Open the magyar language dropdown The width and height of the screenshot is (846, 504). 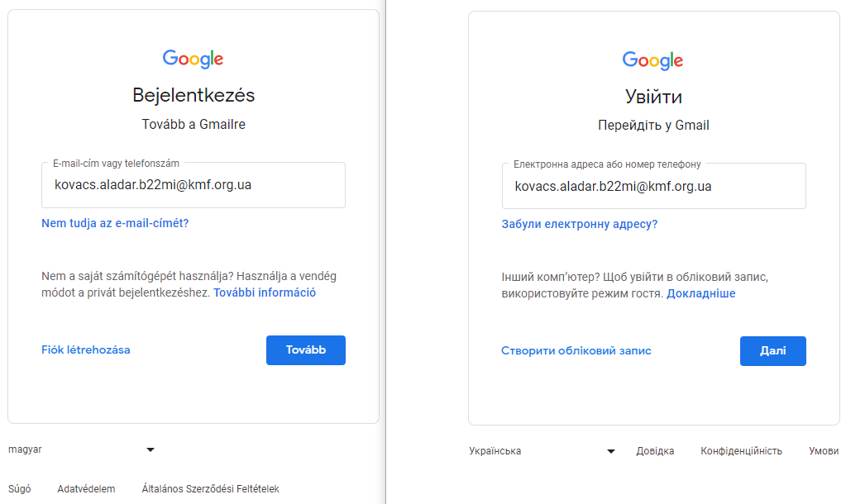(x=81, y=449)
